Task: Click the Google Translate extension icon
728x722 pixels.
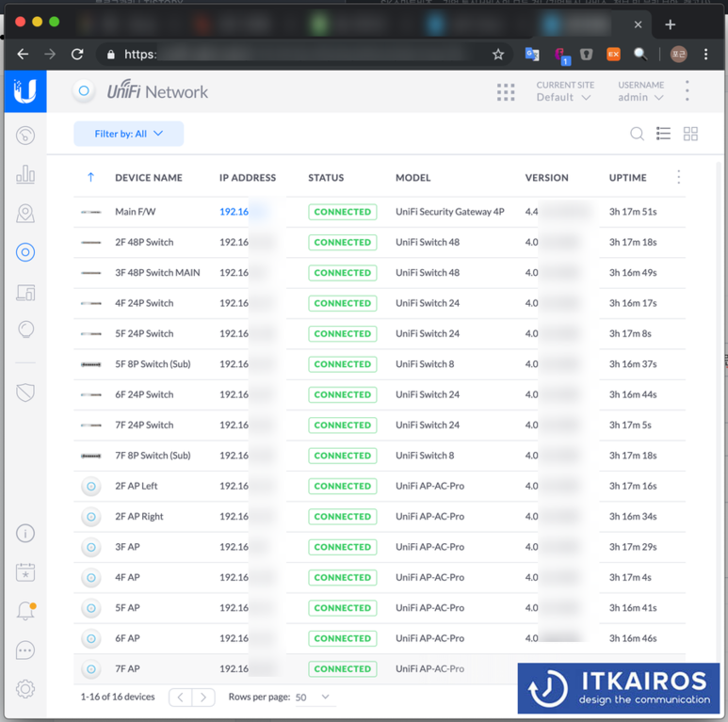Action: click(532, 55)
